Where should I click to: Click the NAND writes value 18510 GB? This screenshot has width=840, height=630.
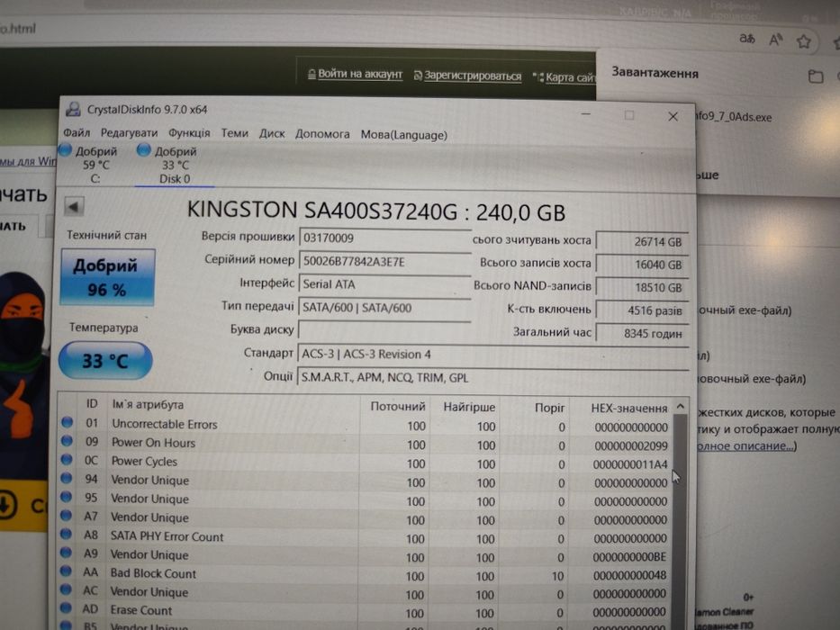pos(642,288)
